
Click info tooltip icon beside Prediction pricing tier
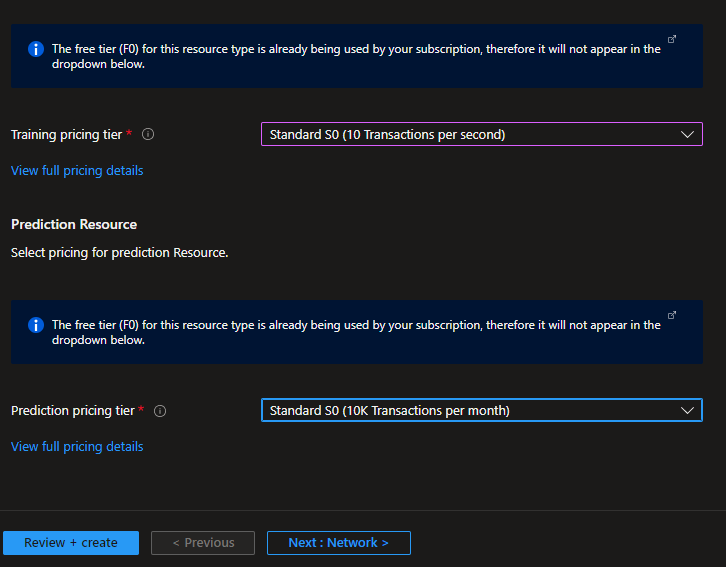(x=160, y=411)
